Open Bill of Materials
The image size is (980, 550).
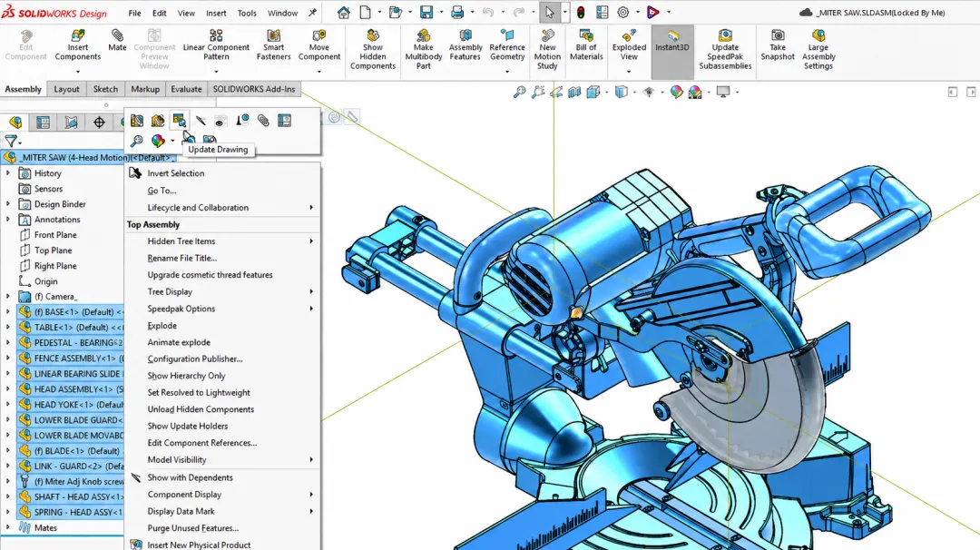585,45
